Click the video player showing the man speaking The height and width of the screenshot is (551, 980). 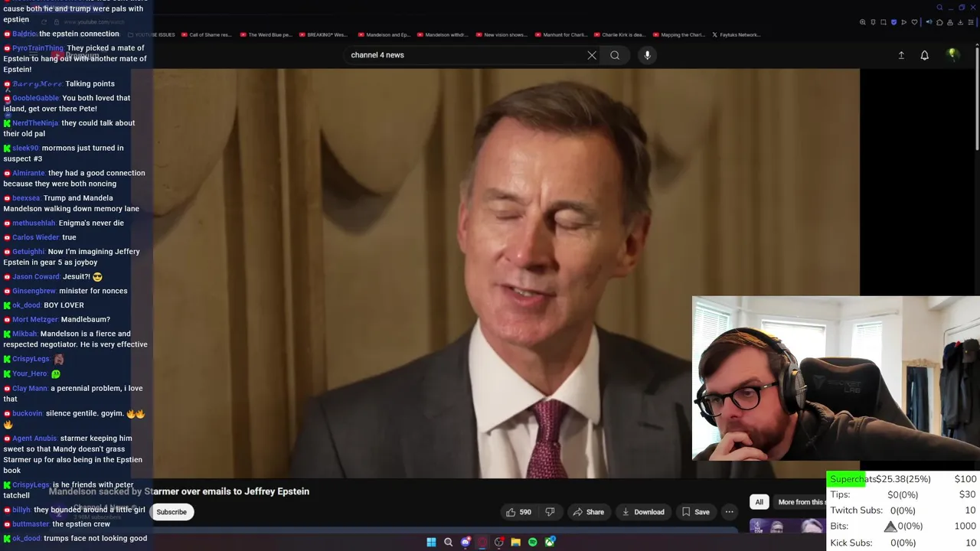(x=506, y=273)
